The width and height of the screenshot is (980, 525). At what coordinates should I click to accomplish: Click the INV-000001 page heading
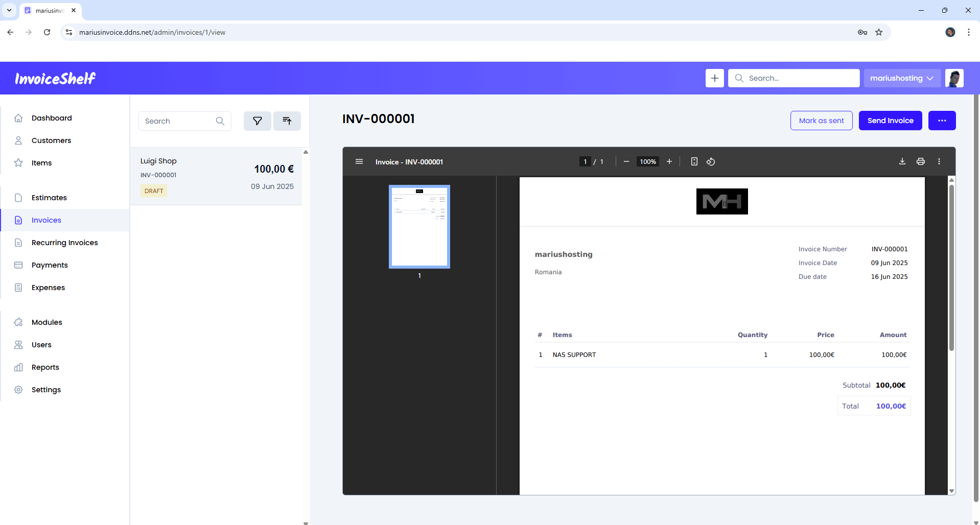(379, 119)
